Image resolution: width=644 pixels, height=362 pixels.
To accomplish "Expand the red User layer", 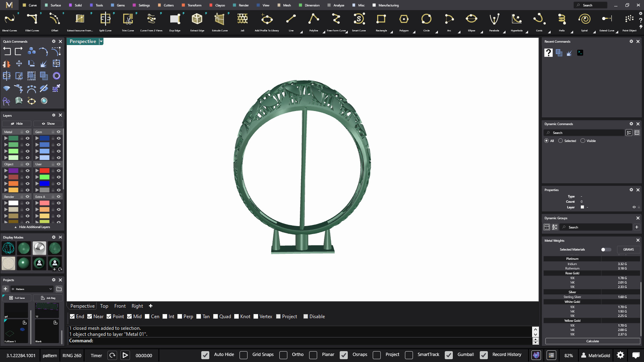I will point(37,171).
